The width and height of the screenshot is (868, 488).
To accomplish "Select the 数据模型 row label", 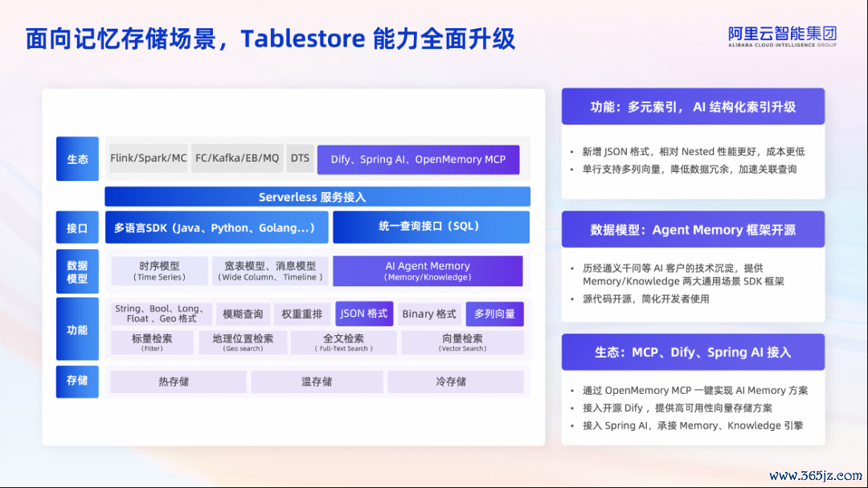I will pos(77,272).
